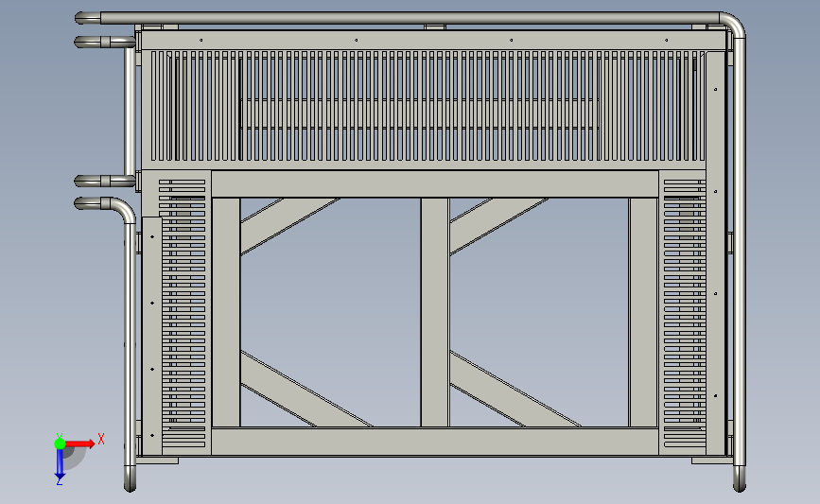Select the curved elbow of lower-left pipe
820x504 pixels.
(124, 210)
